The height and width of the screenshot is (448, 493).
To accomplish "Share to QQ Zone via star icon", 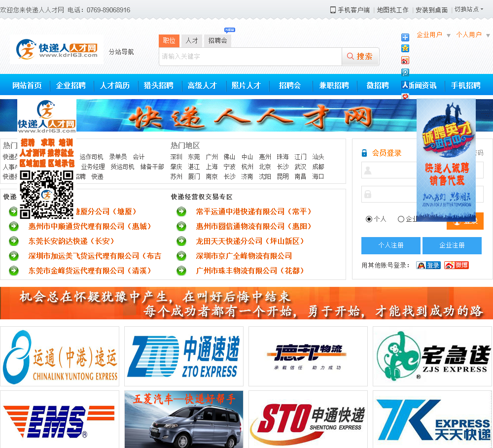I will coord(405,48).
